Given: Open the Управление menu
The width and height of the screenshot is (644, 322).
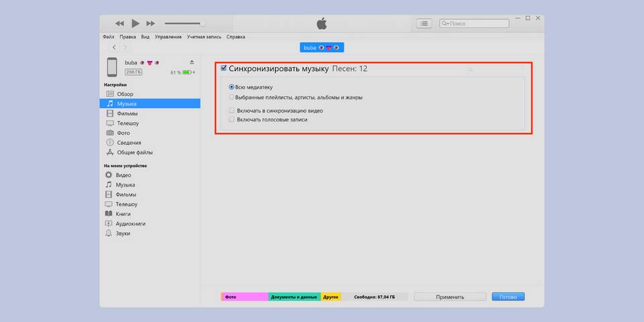Looking at the screenshot, I should tap(168, 37).
